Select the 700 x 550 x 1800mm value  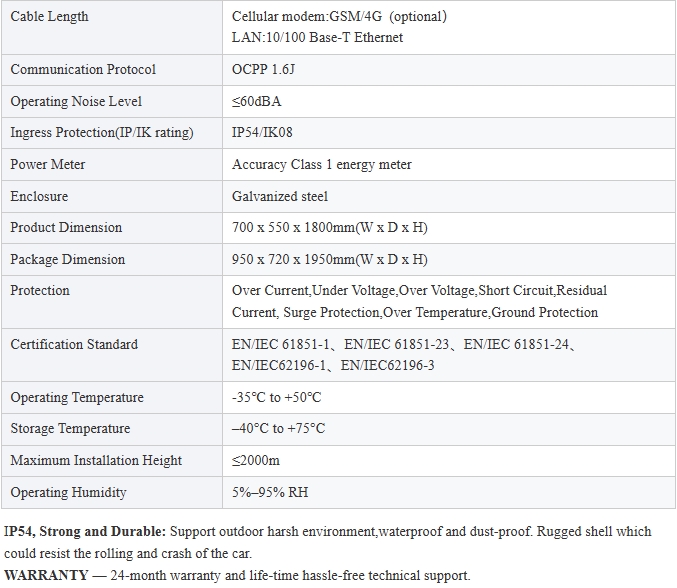tap(329, 228)
